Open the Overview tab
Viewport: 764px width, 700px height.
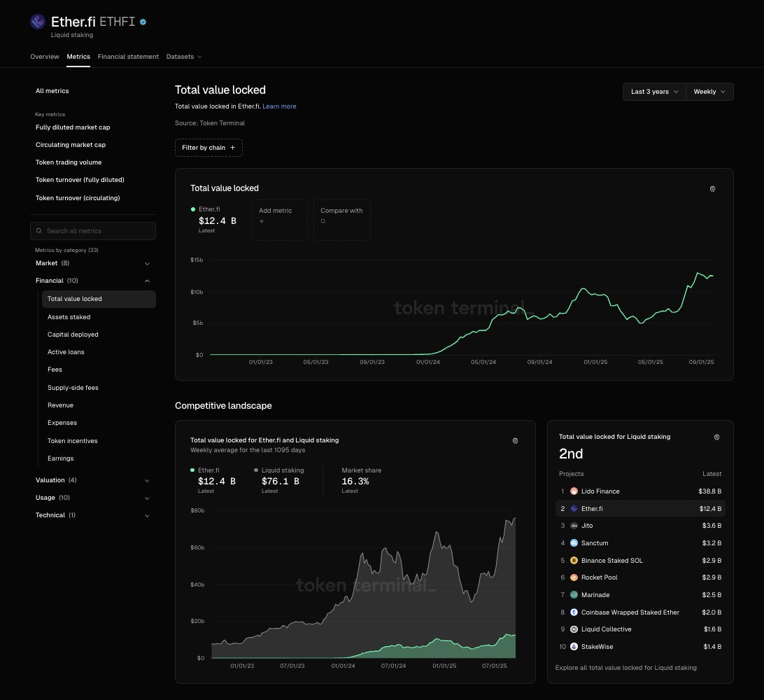click(x=44, y=57)
